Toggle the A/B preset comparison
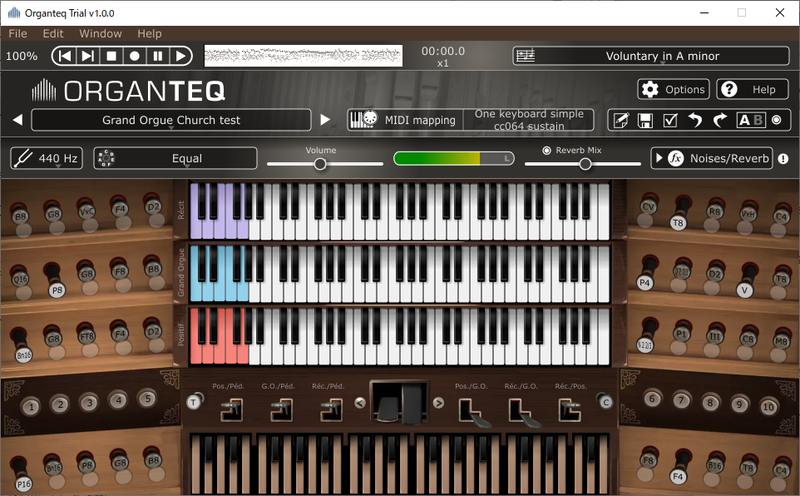Image resolution: width=800 pixels, height=496 pixels. pyautogui.click(x=751, y=120)
